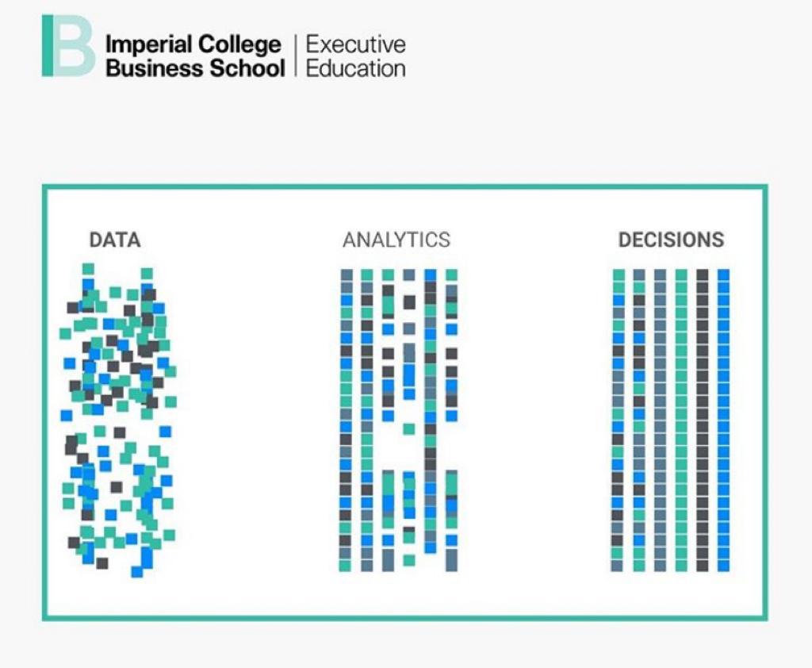Click the divider line beside Executive Education
812x668 pixels.
296,56
